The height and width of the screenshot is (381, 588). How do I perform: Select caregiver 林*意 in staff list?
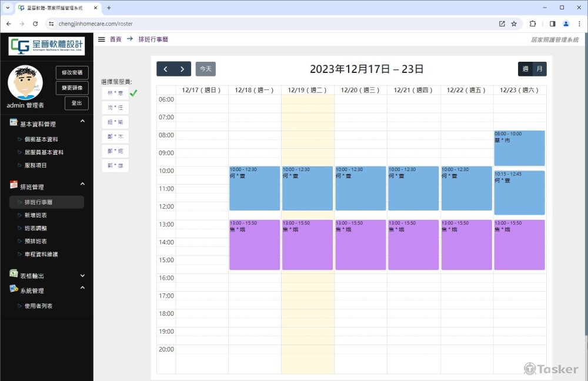(115, 93)
